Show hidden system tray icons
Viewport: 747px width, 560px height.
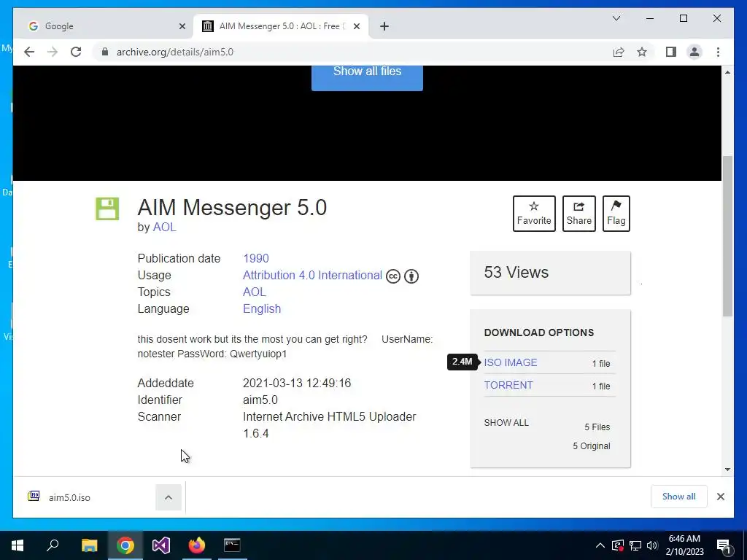click(600, 545)
